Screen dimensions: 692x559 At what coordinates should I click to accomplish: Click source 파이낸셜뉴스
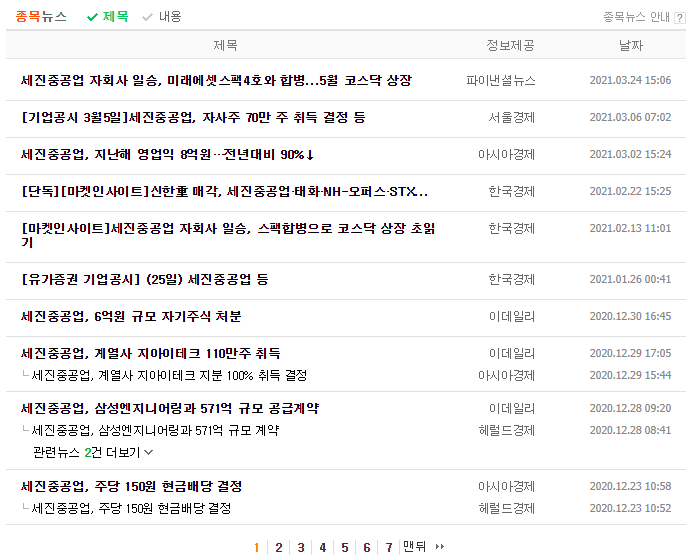coord(501,80)
